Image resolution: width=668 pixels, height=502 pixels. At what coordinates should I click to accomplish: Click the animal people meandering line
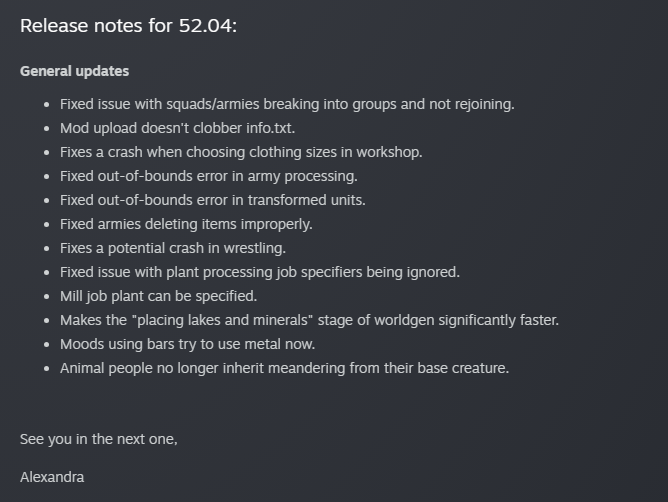click(284, 368)
